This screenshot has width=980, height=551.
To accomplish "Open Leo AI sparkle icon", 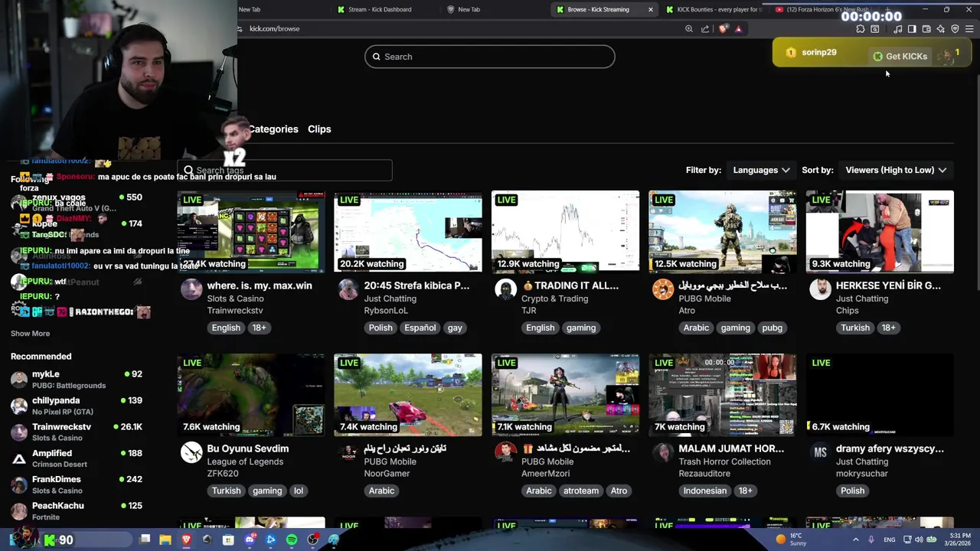I will [x=941, y=29].
